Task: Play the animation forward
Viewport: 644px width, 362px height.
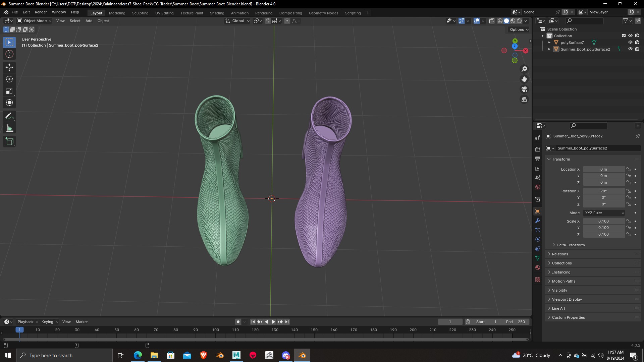Action: [273, 322]
